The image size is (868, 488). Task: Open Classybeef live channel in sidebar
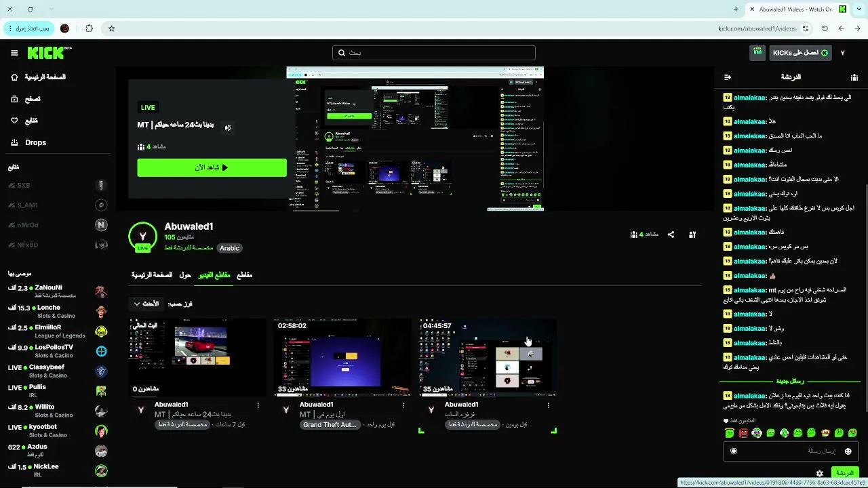pyautogui.click(x=58, y=371)
